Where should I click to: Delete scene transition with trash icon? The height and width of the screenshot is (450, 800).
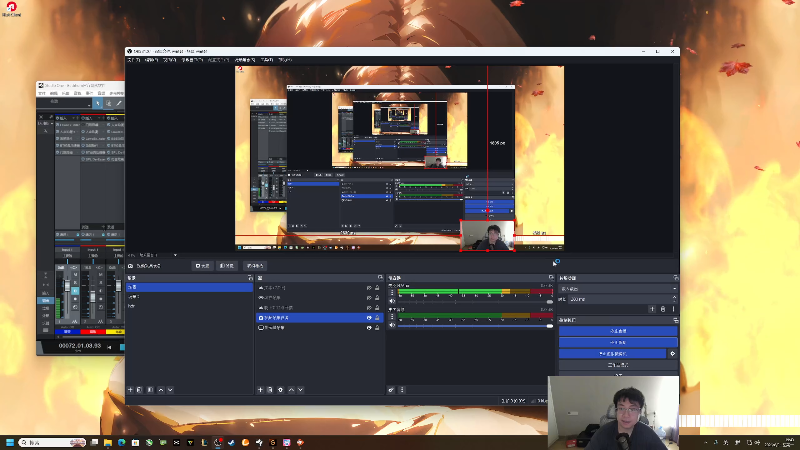tap(663, 309)
